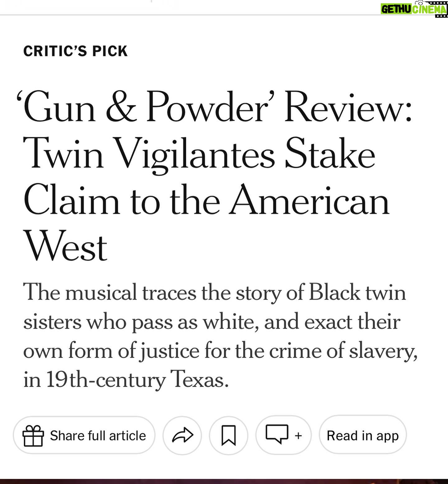Click the gift icon for sharing the article
Image resolution: width=448 pixels, height=484 pixels.
coord(33,435)
